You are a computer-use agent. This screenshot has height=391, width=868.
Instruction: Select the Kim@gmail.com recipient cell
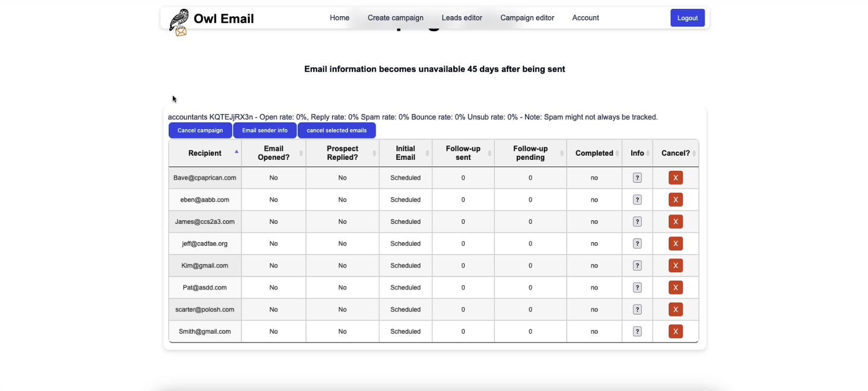[x=205, y=266]
